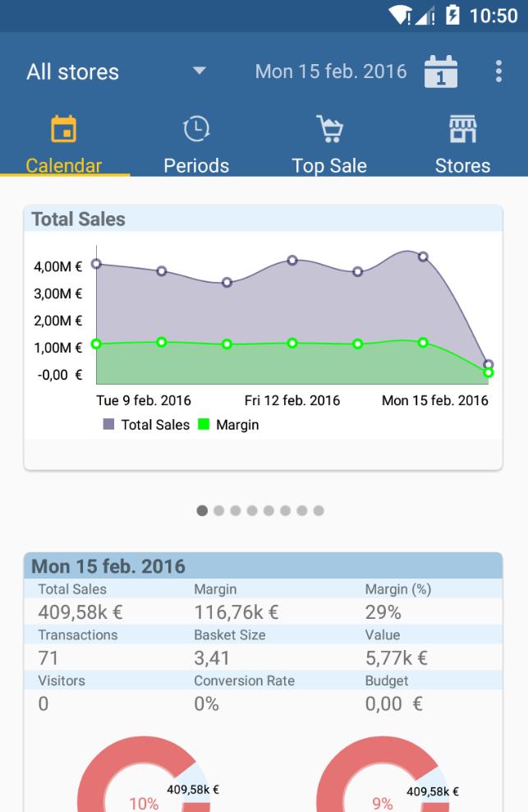Open the calendar date picker icon
Screen dimensions: 528x812
441,72
